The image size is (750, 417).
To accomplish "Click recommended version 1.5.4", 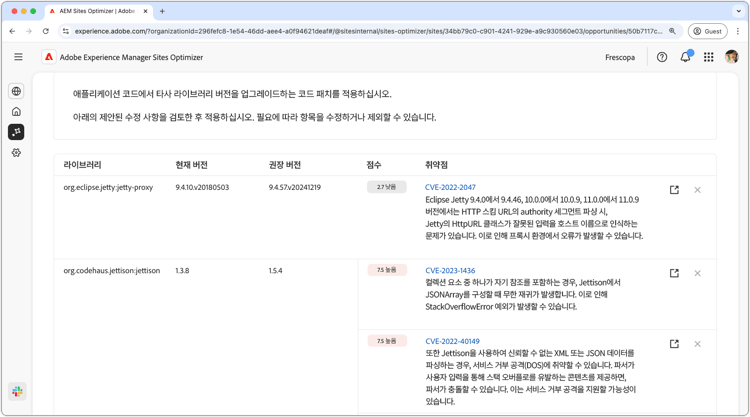I will pyautogui.click(x=276, y=270).
